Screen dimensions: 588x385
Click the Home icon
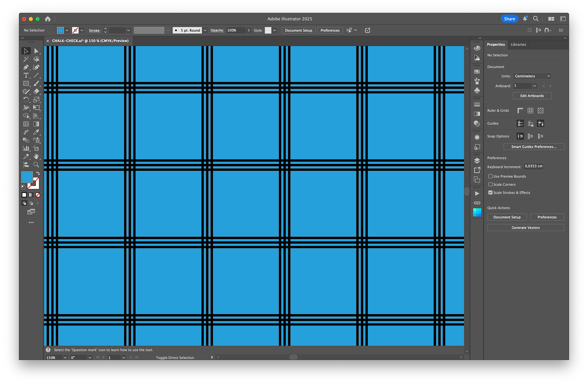(48, 19)
